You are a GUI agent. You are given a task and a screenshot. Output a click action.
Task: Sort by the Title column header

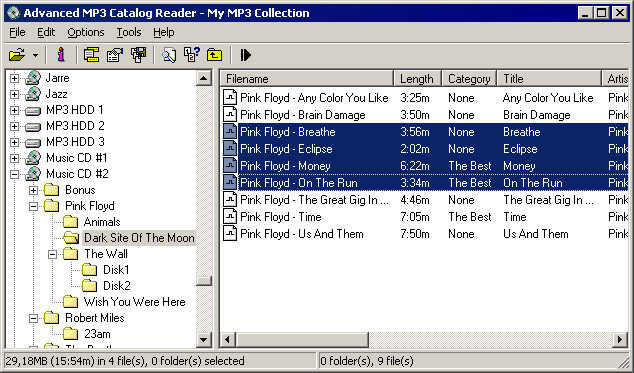(549, 78)
